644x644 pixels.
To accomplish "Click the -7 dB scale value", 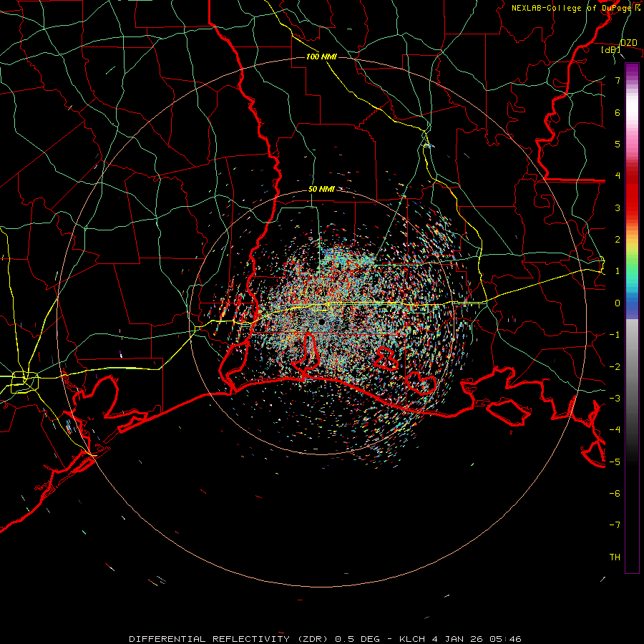I will click(x=615, y=525).
